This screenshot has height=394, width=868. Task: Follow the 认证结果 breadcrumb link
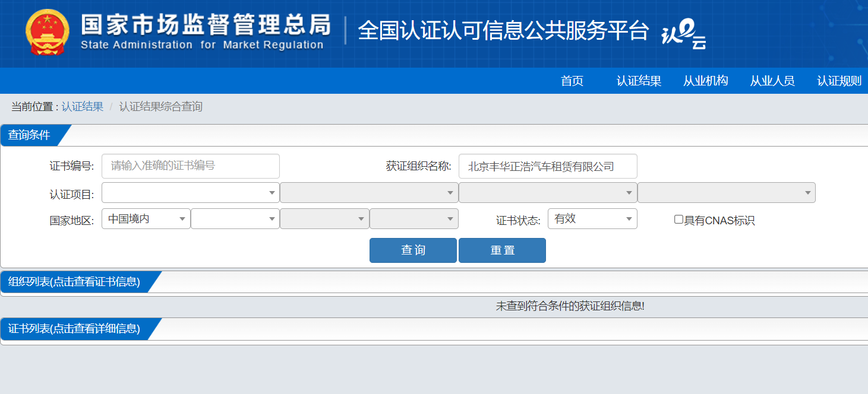pyautogui.click(x=83, y=107)
